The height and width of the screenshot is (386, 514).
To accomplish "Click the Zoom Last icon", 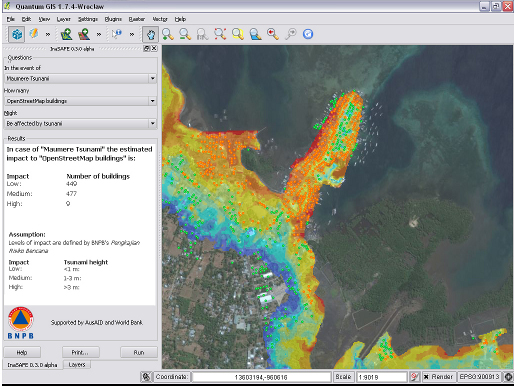I will click(273, 34).
